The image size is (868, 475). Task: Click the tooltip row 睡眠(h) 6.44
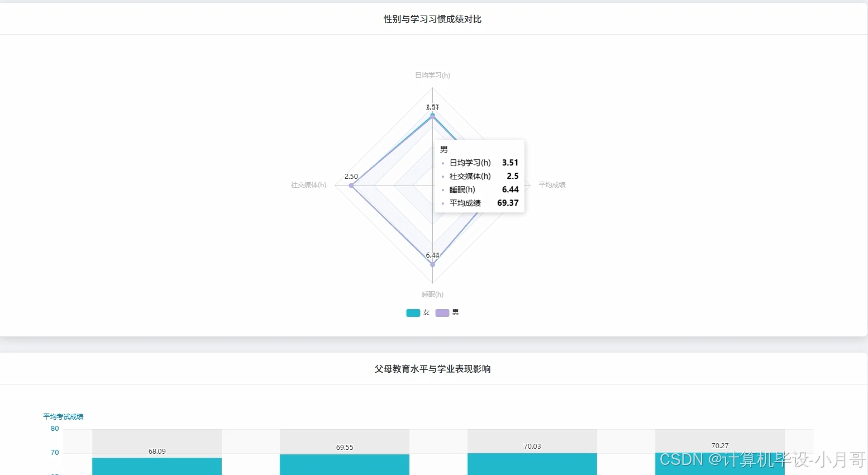tap(480, 189)
